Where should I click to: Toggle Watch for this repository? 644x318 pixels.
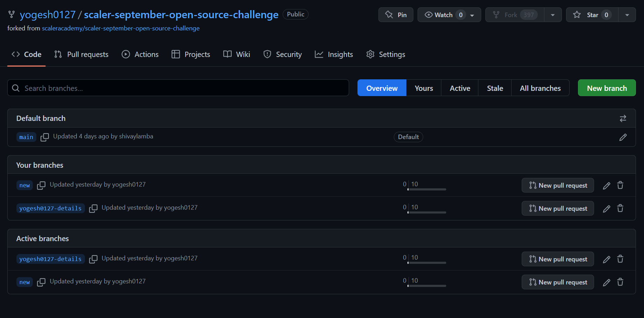pyautogui.click(x=444, y=15)
